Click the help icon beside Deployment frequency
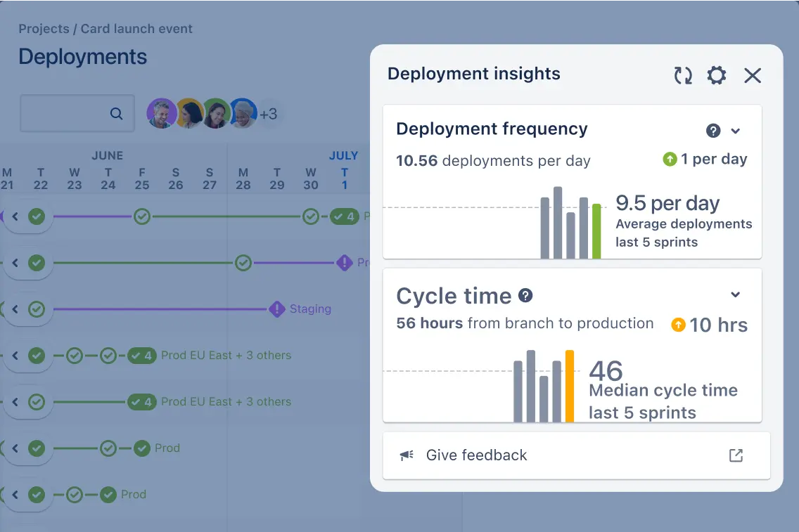Image resolution: width=799 pixels, height=532 pixels. click(x=713, y=131)
